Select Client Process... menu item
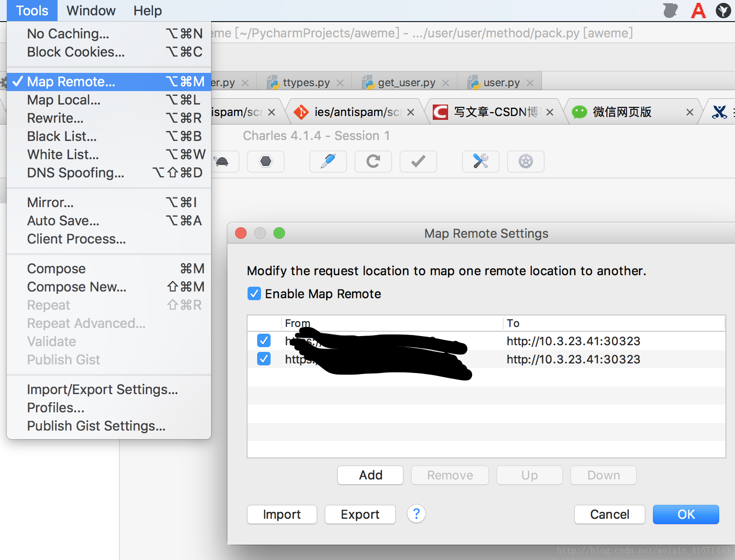 109,239
